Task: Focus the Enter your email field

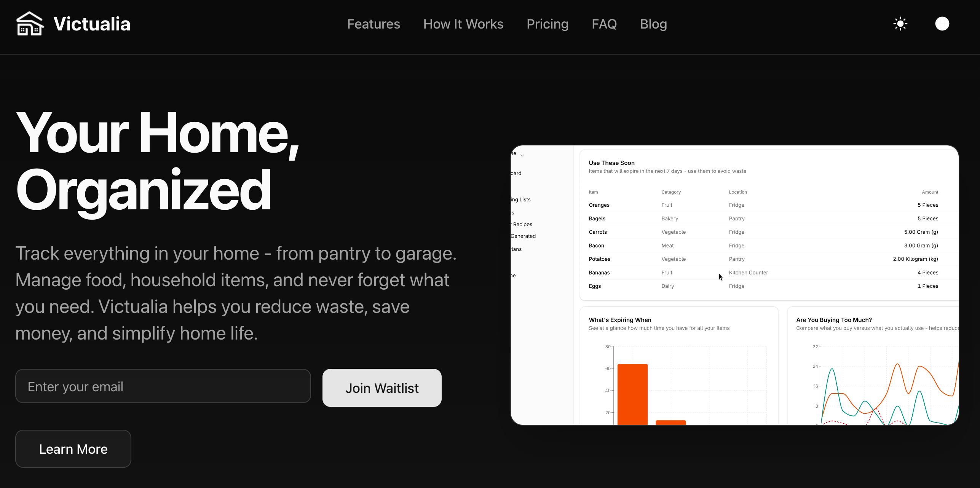Action: coord(163,386)
